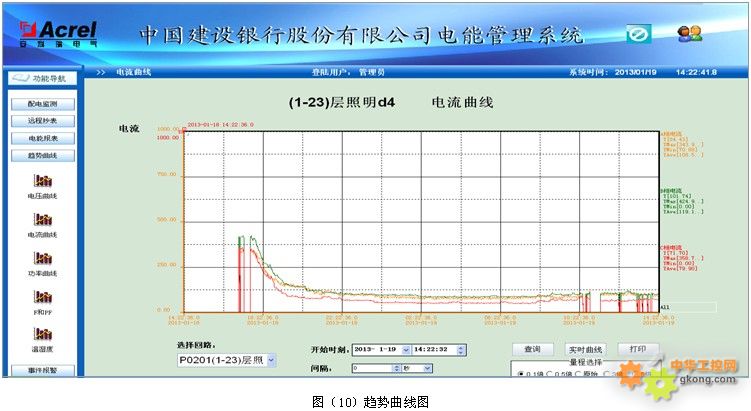Select the first 量程选择 radio option
The image size is (751, 411).
[x=521, y=374]
